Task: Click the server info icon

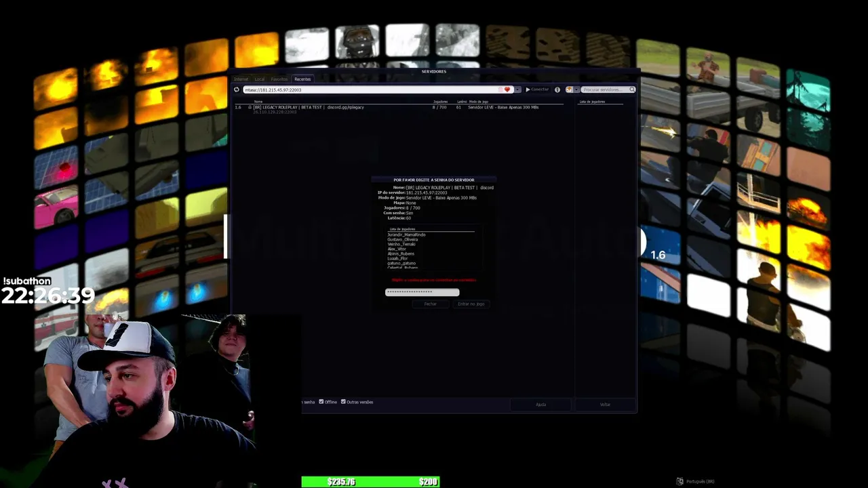Action: (x=557, y=89)
